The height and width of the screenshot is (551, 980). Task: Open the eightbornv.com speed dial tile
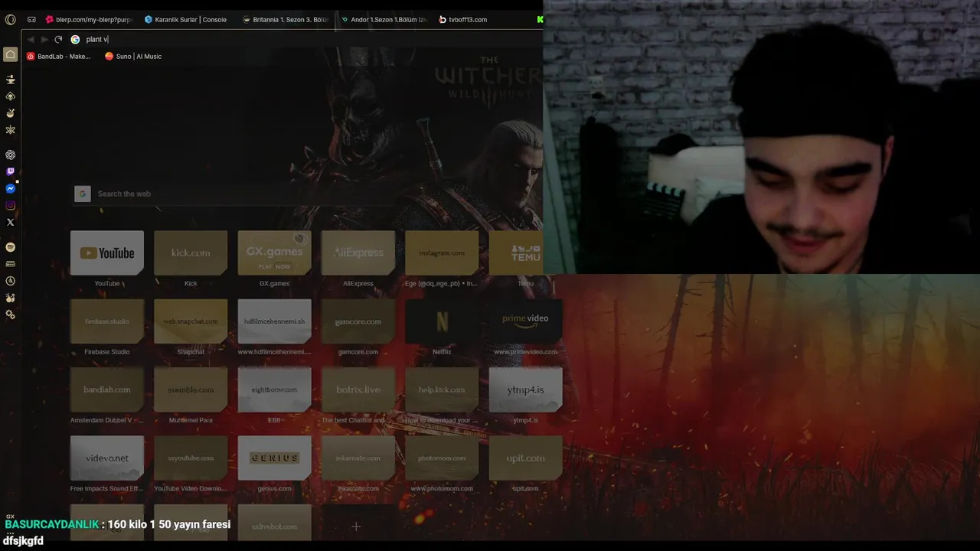click(274, 390)
